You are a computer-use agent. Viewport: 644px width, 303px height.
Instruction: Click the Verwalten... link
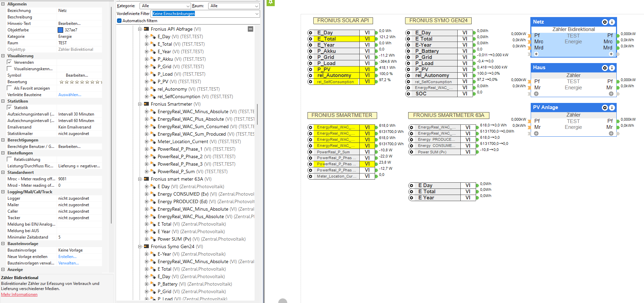(69, 263)
